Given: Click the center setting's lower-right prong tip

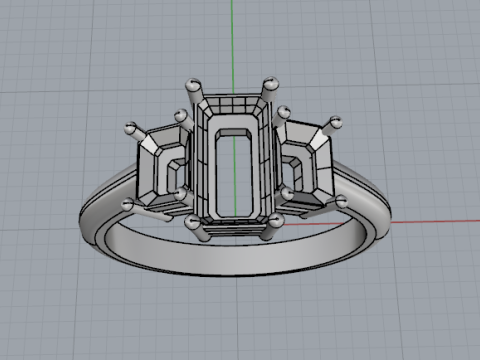Looking at the screenshot, I should [x=276, y=220].
